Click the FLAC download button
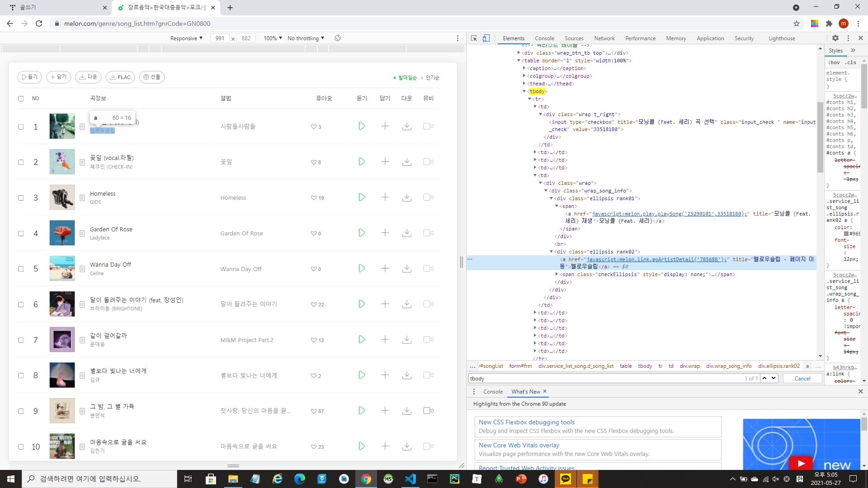This screenshot has height=488, width=868. coord(120,77)
